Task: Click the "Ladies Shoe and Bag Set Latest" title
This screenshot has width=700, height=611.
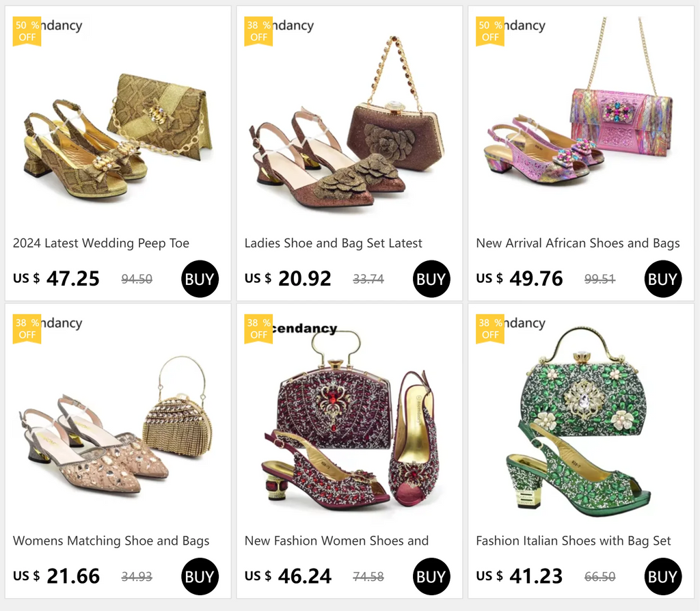Action: point(334,243)
